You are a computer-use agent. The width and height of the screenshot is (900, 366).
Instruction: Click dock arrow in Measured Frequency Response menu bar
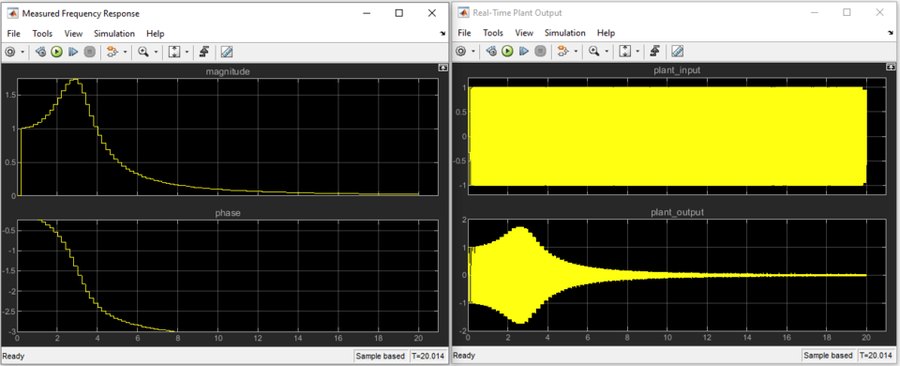point(443,34)
